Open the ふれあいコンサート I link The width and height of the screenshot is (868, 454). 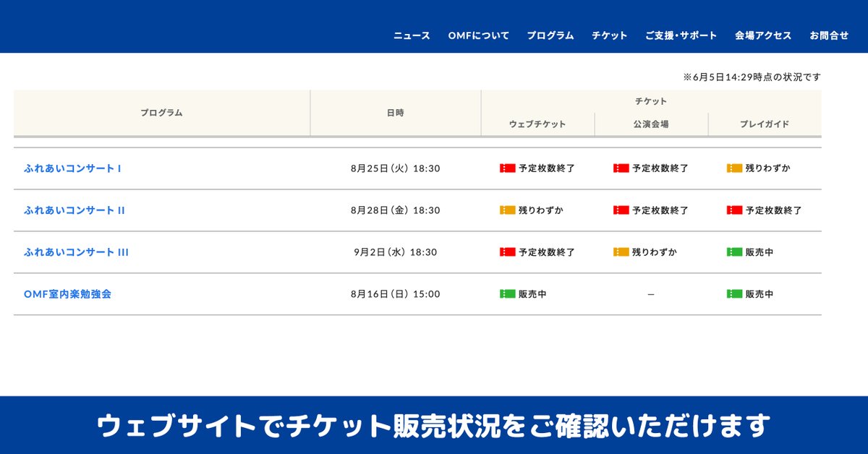[72, 168]
